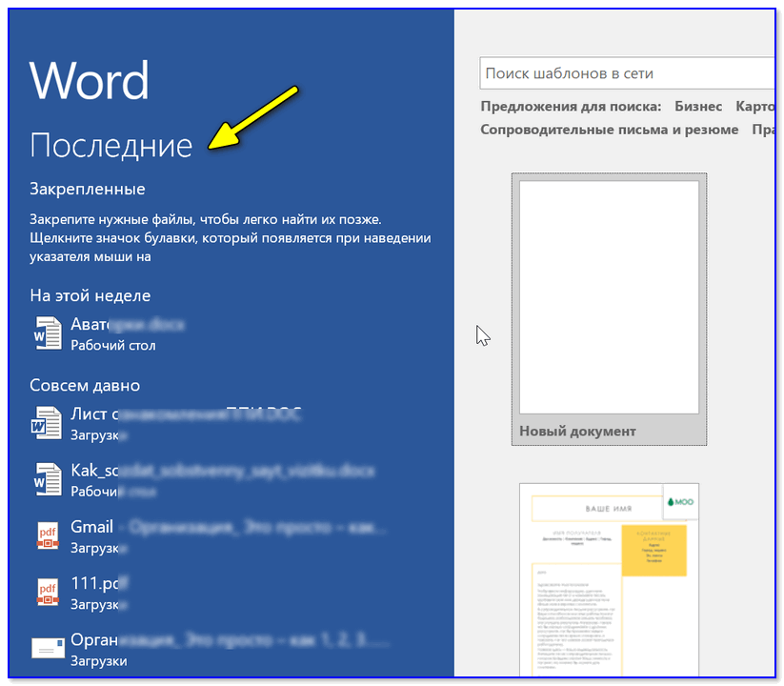The width and height of the screenshot is (784, 686).
Task: Open the Gmail pdf from recent list
Action: pyautogui.click(x=231, y=537)
